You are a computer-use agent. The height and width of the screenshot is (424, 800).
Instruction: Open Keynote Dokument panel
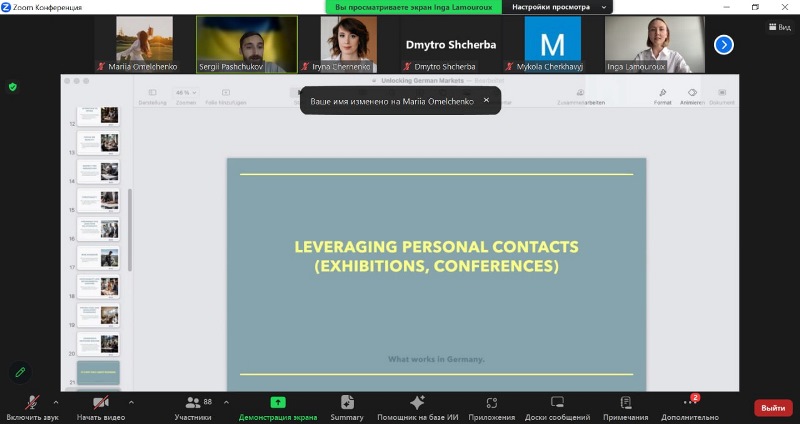(722, 96)
